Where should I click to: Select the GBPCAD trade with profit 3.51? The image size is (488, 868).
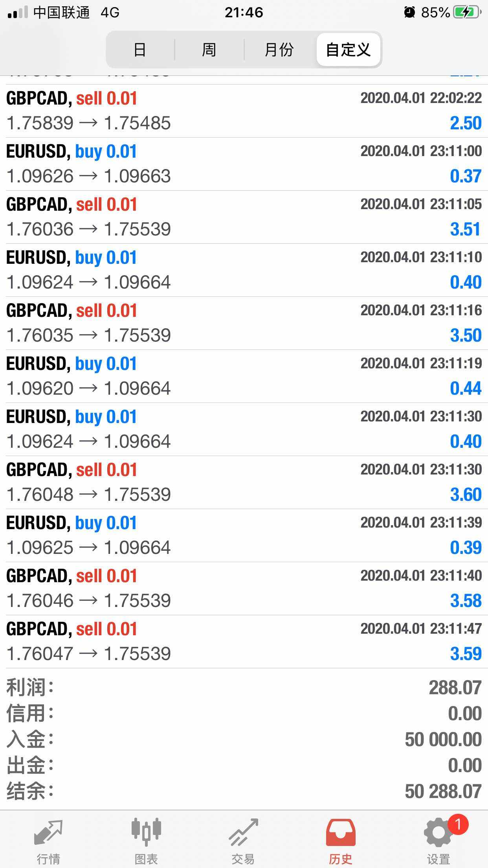pos(244,217)
